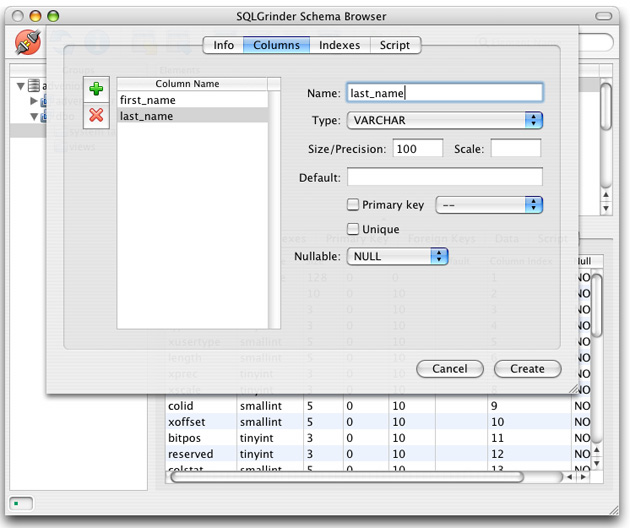Click scroll left arrow of table
This screenshot has width=630, height=528.
coord(569,477)
